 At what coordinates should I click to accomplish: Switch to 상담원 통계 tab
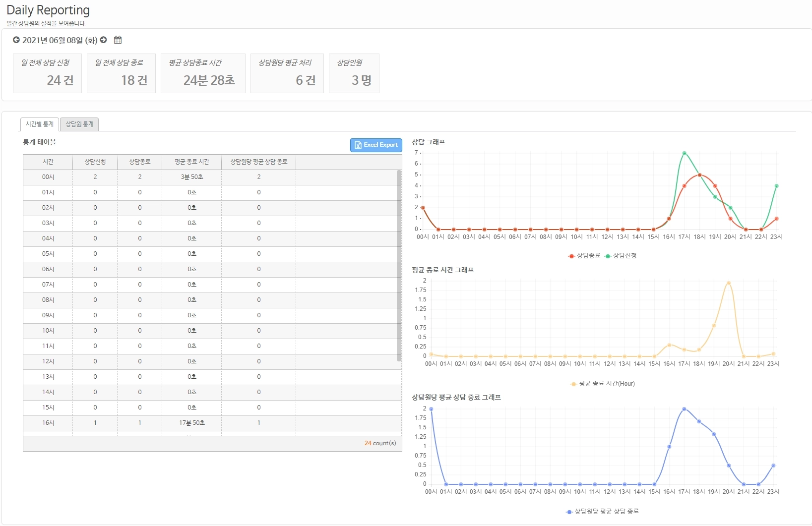79,124
